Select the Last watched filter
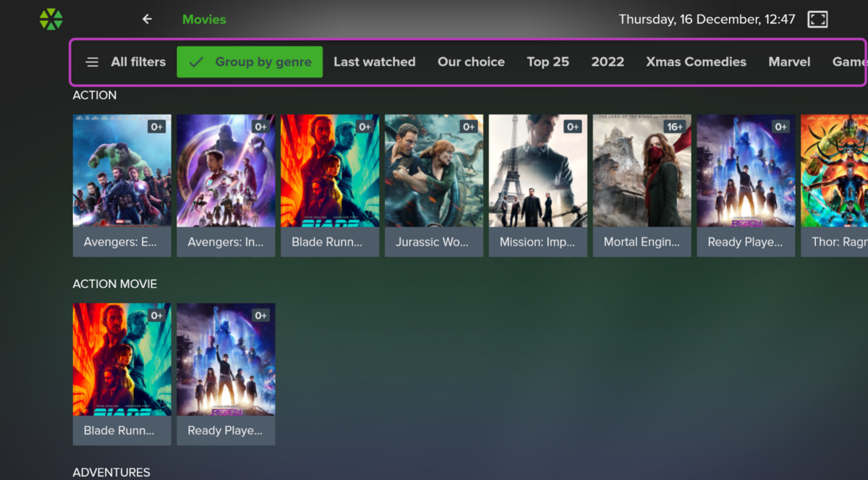This screenshot has width=868, height=480. point(375,62)
